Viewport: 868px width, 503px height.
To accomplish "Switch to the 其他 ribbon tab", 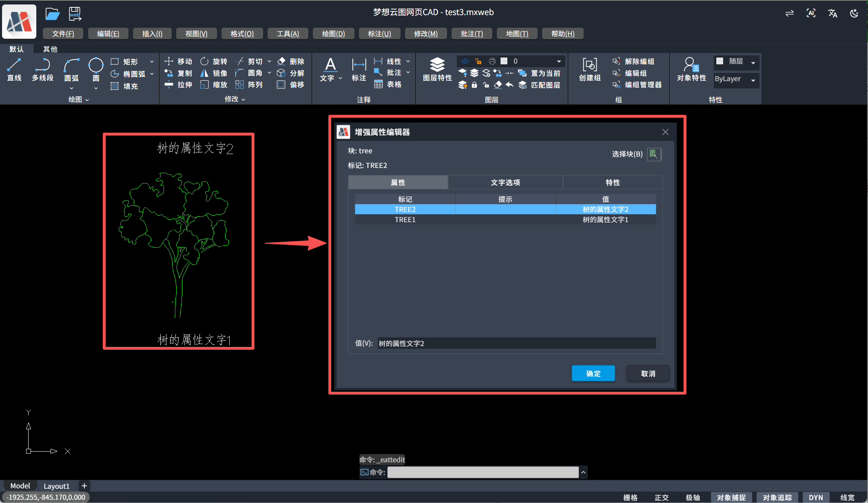I will pyautogui.click(x=50, y=49).
